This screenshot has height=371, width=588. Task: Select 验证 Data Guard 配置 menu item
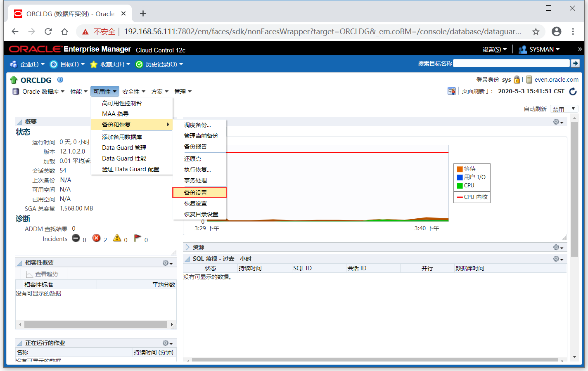pos(132,169)
